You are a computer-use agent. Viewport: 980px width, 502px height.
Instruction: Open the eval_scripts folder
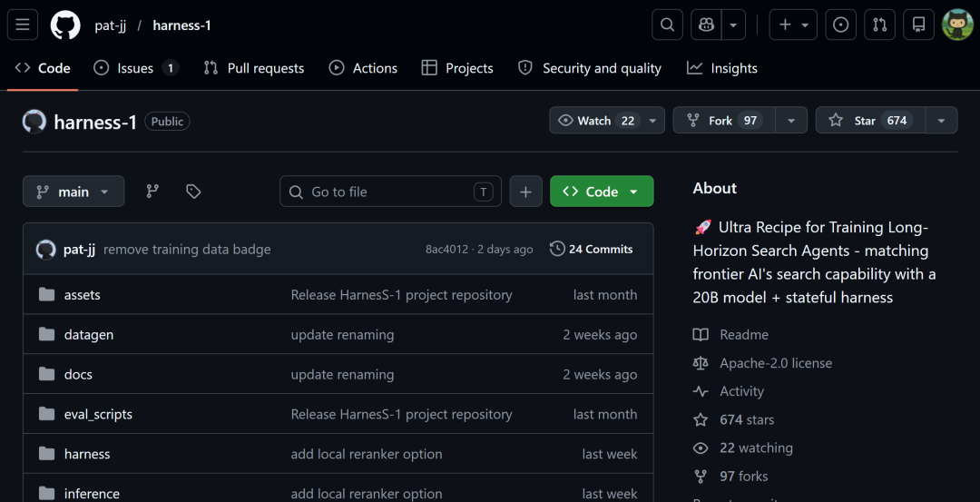point(98,415)
